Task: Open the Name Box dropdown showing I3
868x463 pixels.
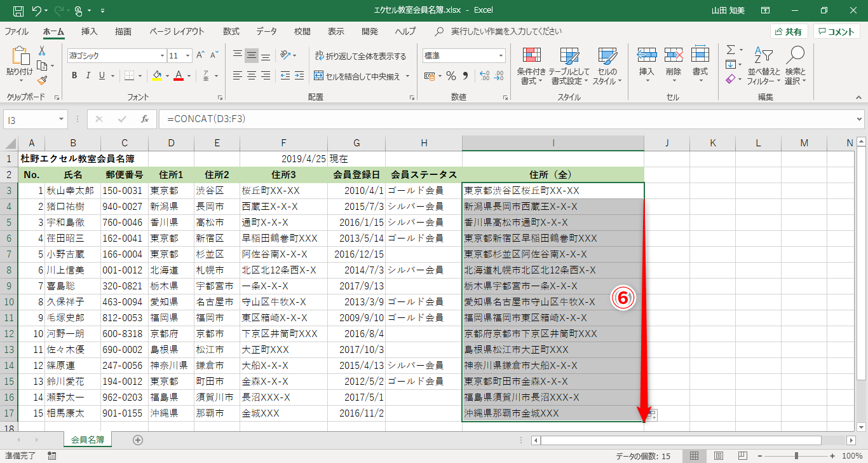Action: (x=62, y=119)
